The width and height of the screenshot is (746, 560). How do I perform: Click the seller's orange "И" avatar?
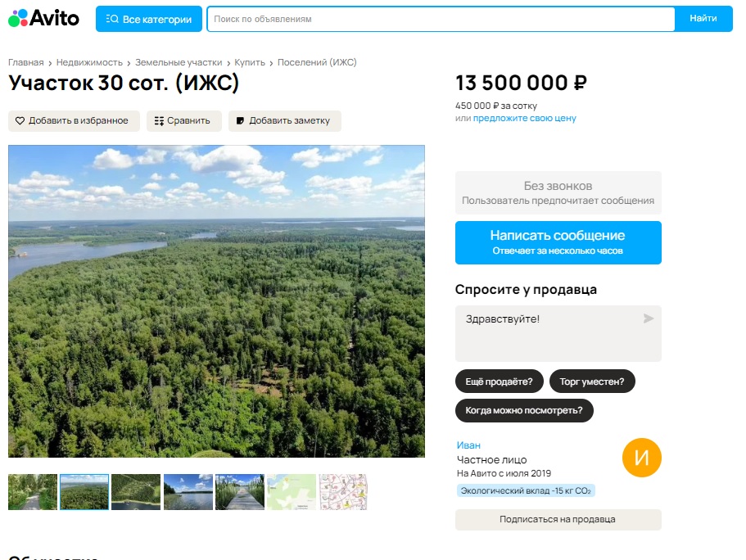click(641, 458)
